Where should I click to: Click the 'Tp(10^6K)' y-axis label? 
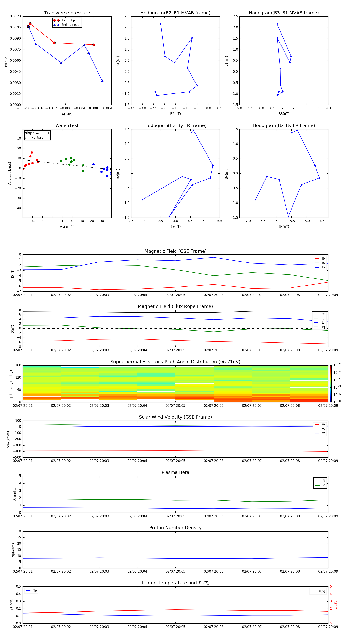point(11,605)
